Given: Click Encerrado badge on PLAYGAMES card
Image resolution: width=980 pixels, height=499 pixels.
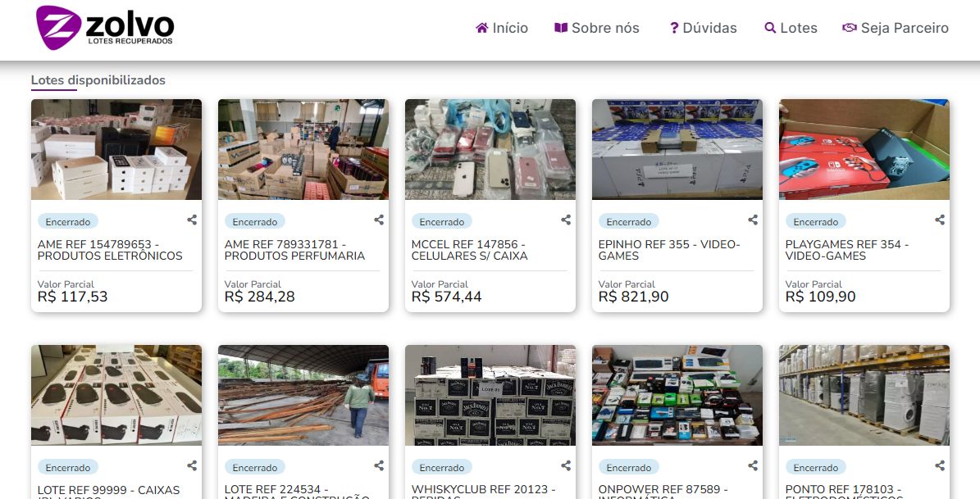Looking at the screenshot, I should [x=815, y=222].
